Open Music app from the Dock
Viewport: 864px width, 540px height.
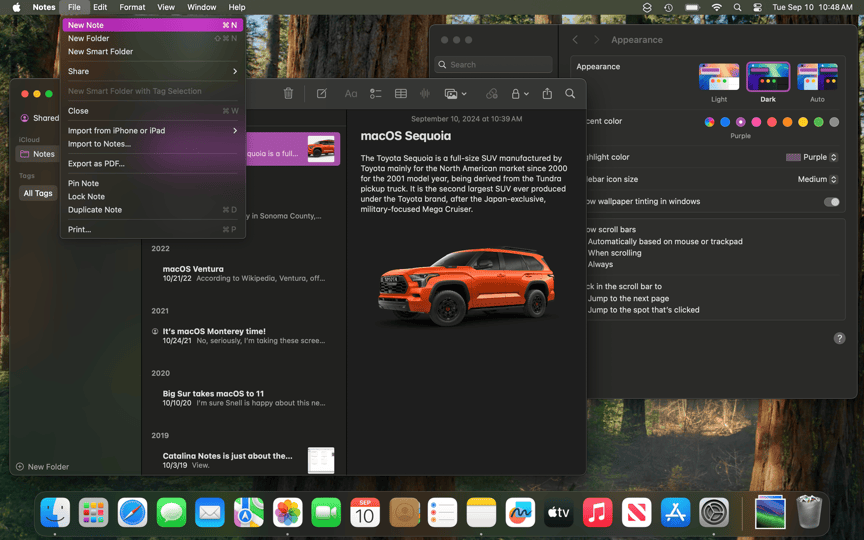pyautogui.click(x=597, y=512)
